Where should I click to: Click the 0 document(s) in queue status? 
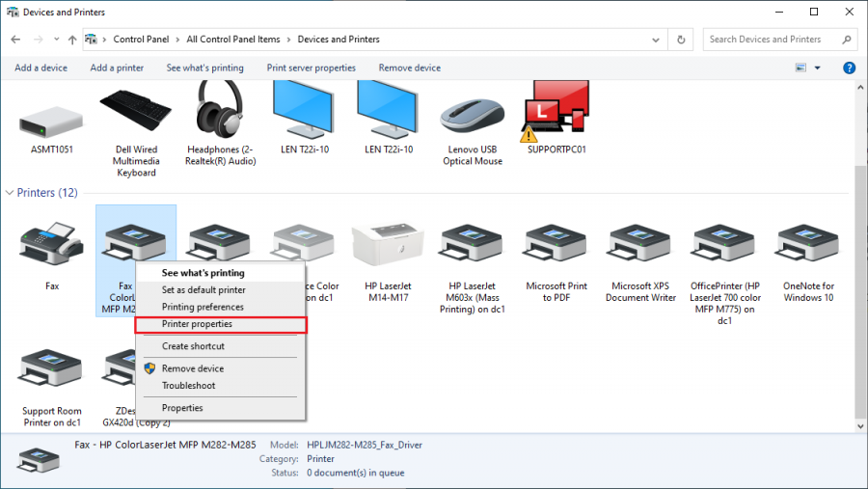tap(355, 473)
